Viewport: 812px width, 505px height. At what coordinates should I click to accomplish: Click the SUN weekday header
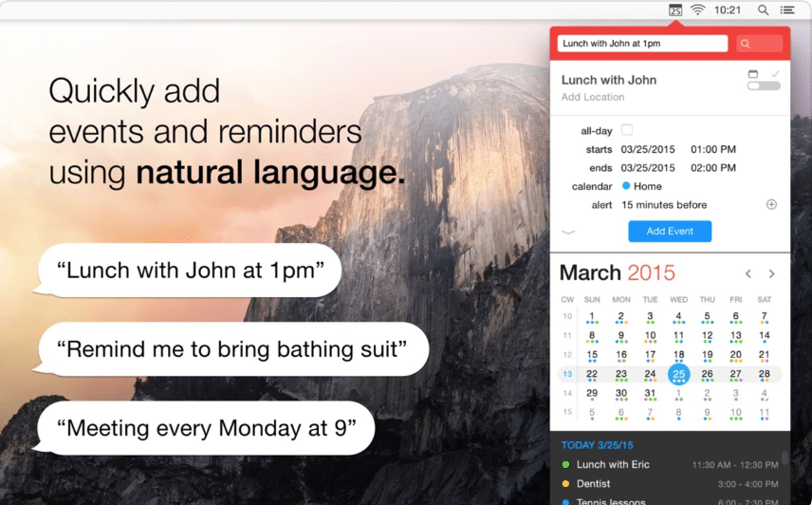pyautogui.click(x=592, y=299)
